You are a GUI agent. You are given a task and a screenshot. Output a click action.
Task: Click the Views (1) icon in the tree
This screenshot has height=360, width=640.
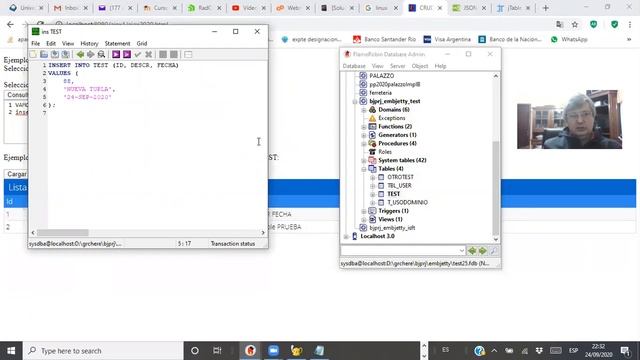click(x=372, y=219)
